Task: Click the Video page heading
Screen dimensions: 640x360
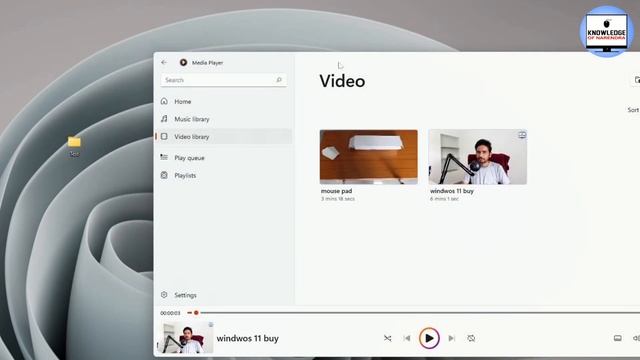Action: click(x=342, y=81)
